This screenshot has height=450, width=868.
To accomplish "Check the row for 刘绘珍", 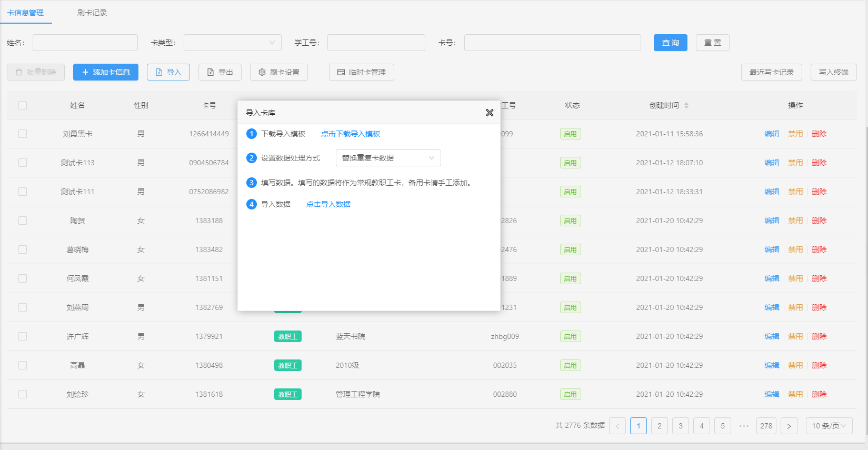I will (x=23, y=394).
